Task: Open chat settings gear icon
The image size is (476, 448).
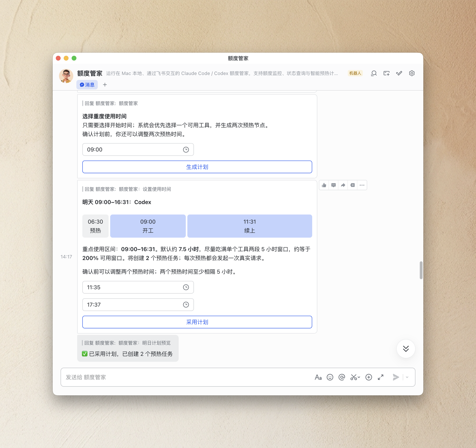Action: [x=412, y=73]
